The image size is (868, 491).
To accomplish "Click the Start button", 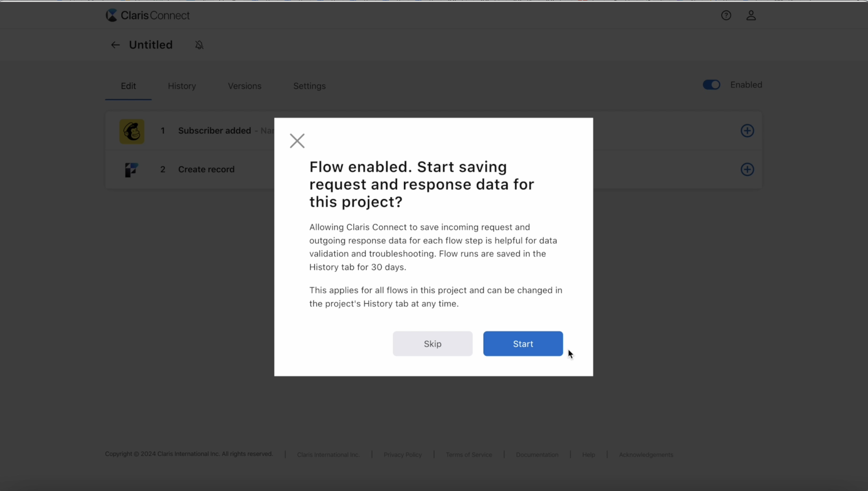I will [523, 344].
